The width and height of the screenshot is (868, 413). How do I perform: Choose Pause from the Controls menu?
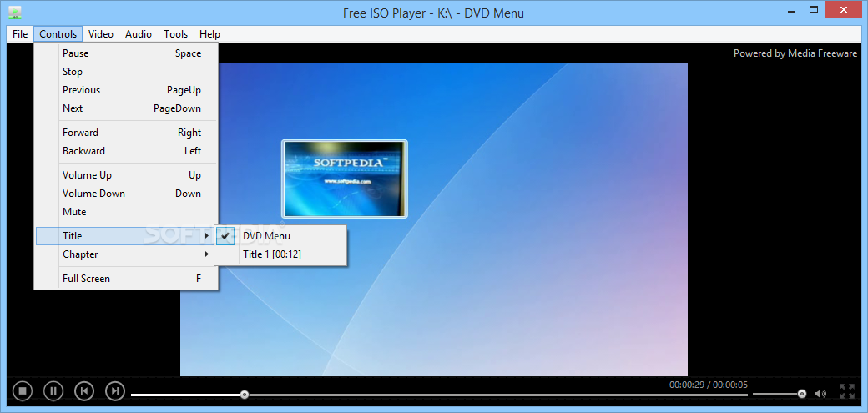[x=126, y=53]
